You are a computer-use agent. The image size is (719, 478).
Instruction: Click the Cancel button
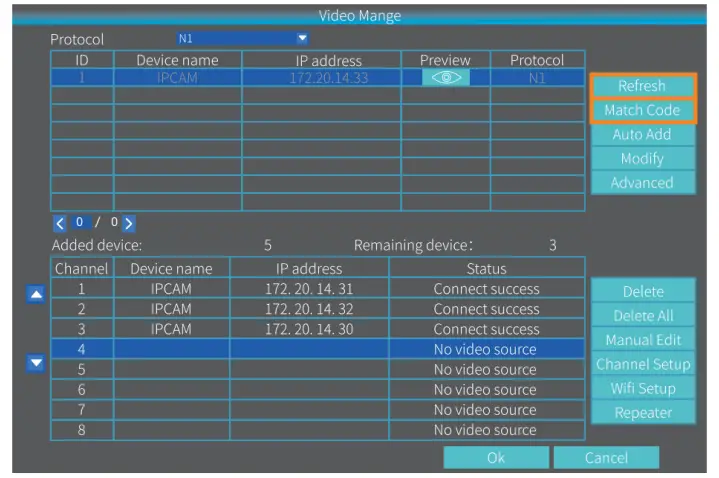[x=606, y=457]
